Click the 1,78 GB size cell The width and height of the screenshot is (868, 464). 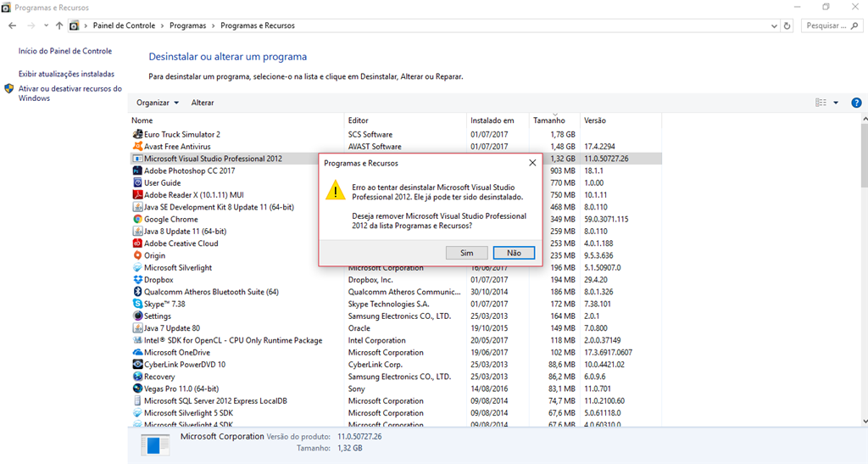[563, 134]
